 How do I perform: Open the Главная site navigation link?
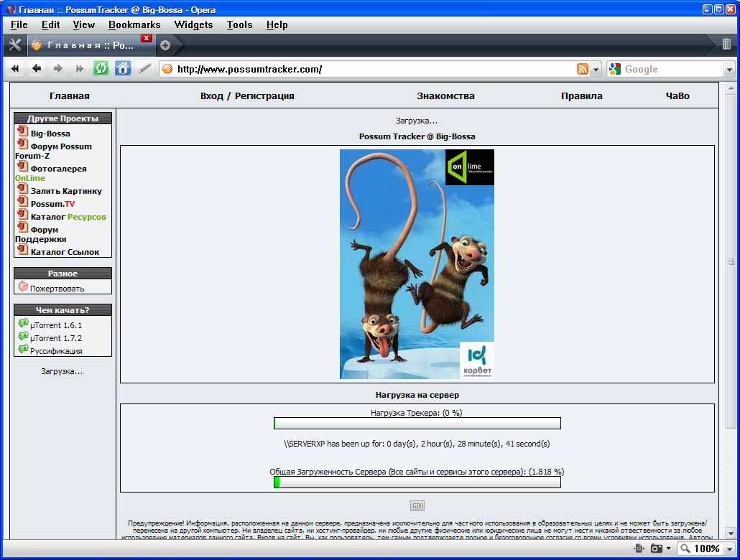tap(70, 95)
